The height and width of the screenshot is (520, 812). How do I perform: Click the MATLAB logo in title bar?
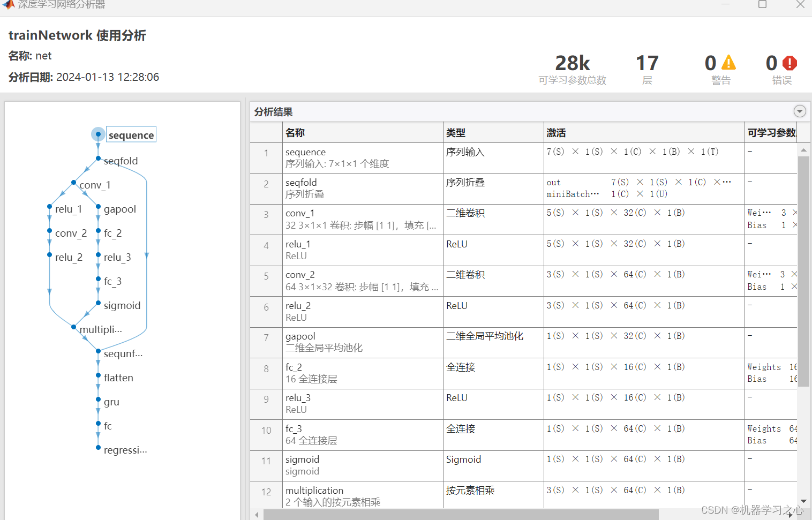tap(8, 4)
